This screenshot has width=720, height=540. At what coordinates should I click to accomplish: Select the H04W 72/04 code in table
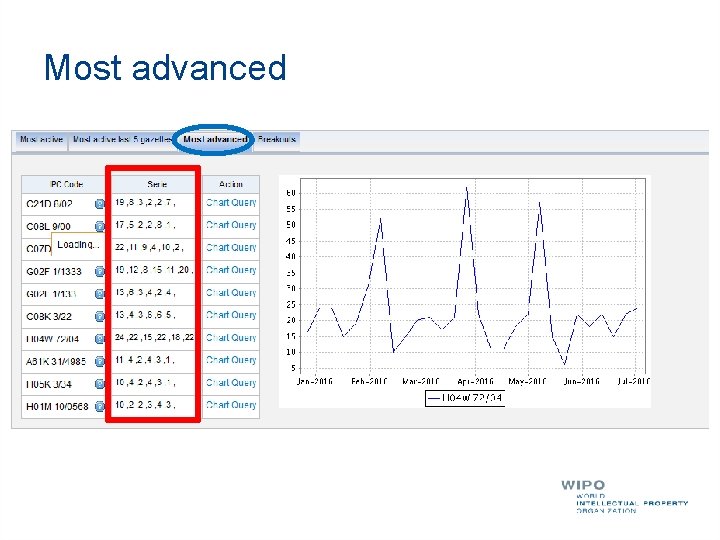click(52, 339)
